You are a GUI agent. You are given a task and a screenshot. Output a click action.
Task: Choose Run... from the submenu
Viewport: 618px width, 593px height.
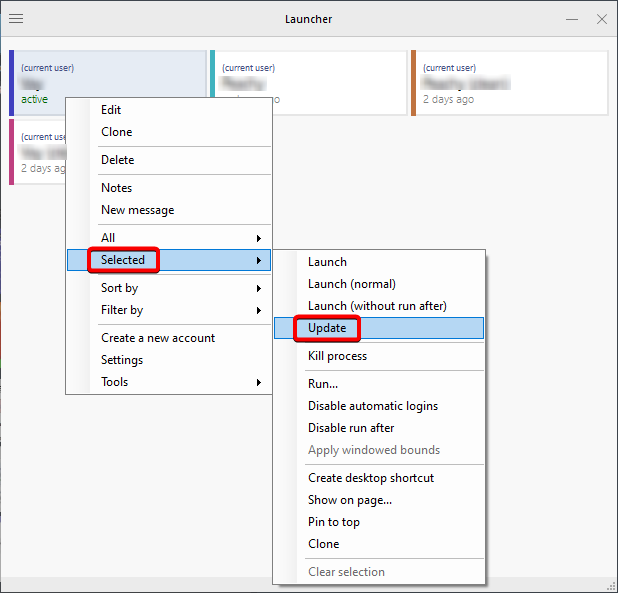(379, 384)
